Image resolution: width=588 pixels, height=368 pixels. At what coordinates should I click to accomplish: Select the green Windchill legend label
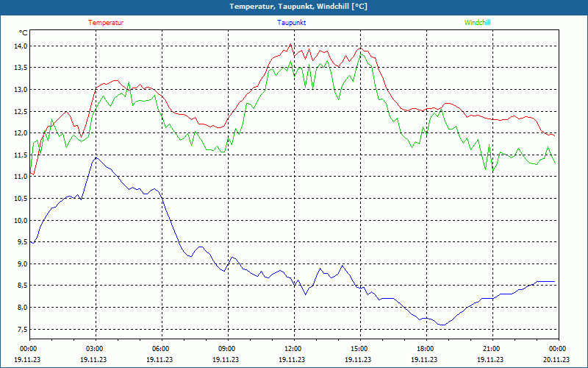477,23
